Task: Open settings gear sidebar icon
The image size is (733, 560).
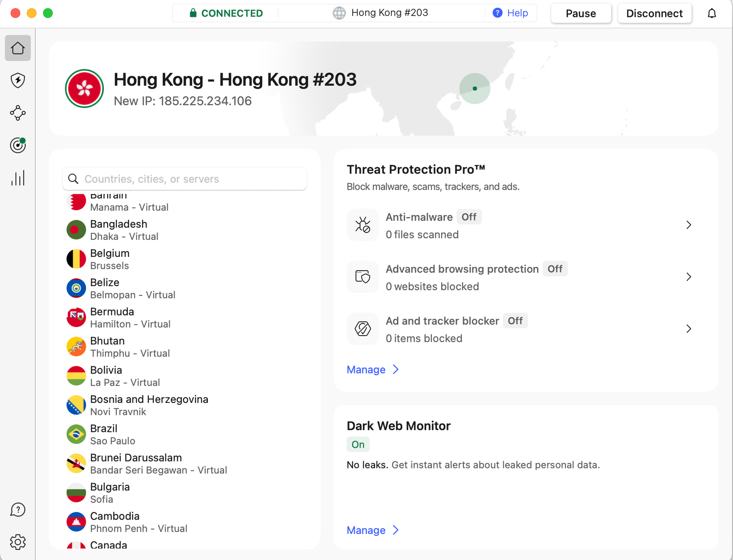Action: 18,542
